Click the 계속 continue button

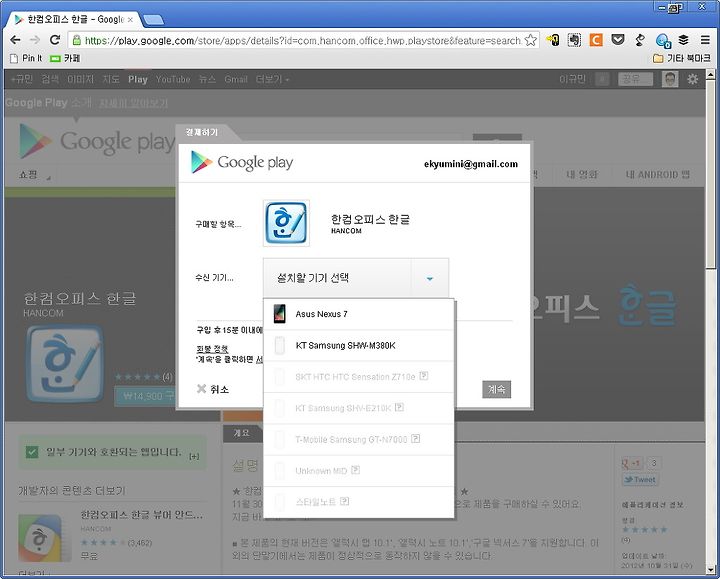pyautogui.click(x=496, y=389)
